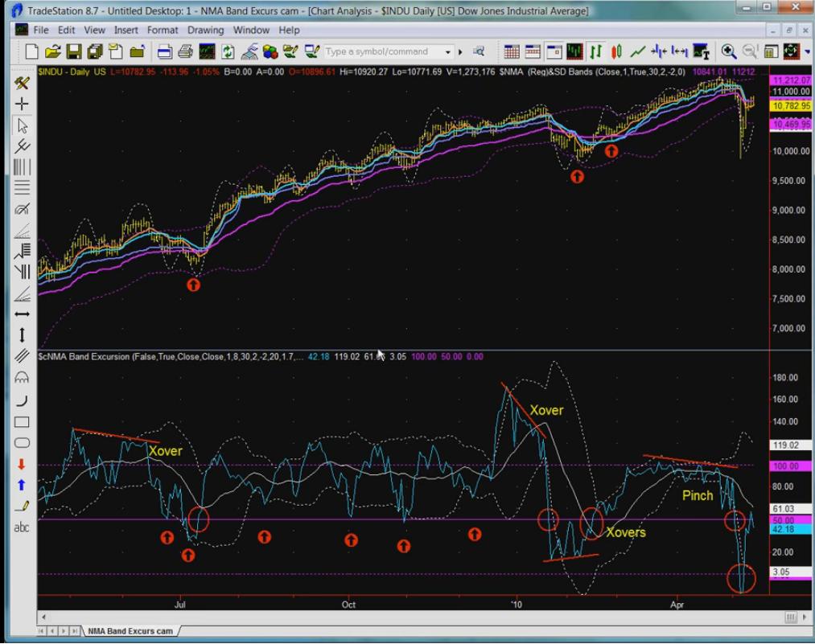Toggle the line chart type button
Viewport: 815px width, 644px height.
[637, 52]
